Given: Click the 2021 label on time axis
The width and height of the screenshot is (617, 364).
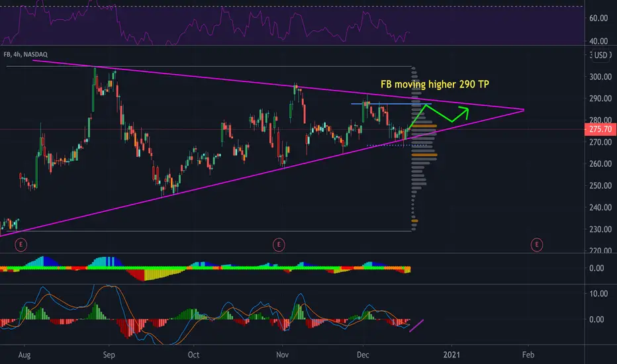Looking at the screenshot, I should 451,355.
